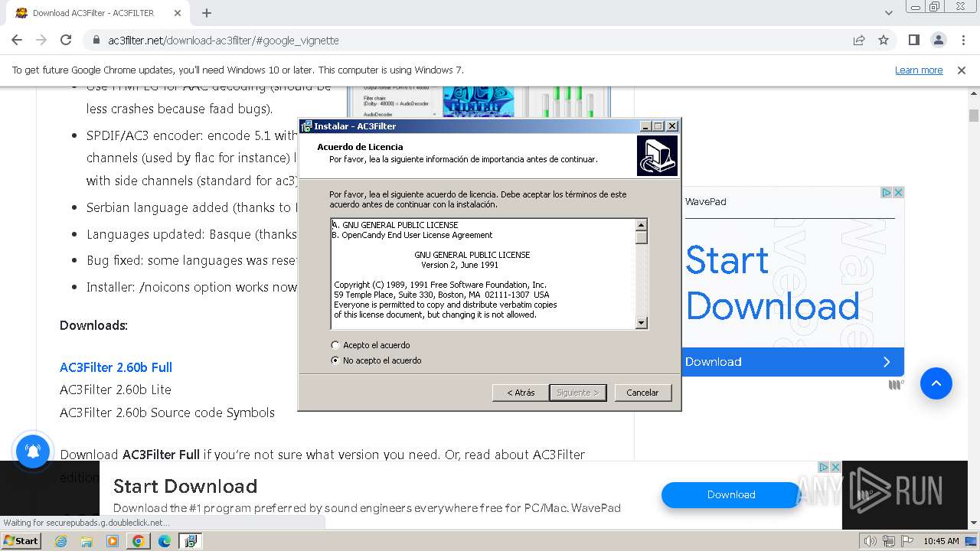Open AC3Filter 2.60b Full download link

tap(116, 367)
